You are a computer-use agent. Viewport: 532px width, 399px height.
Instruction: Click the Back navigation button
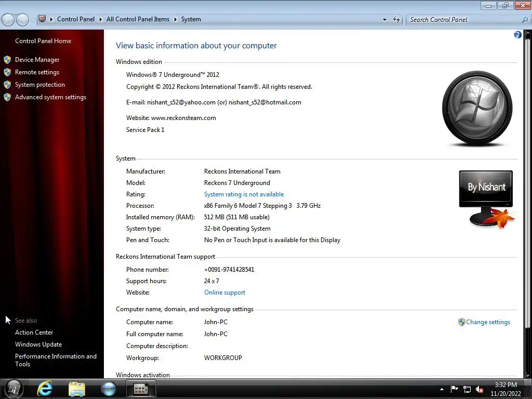(8, 20)
